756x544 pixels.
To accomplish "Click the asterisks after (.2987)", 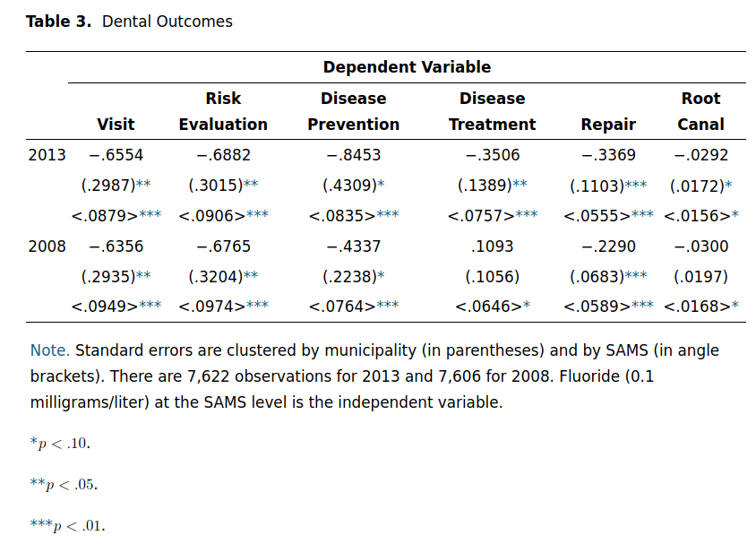I will [143, 185].
